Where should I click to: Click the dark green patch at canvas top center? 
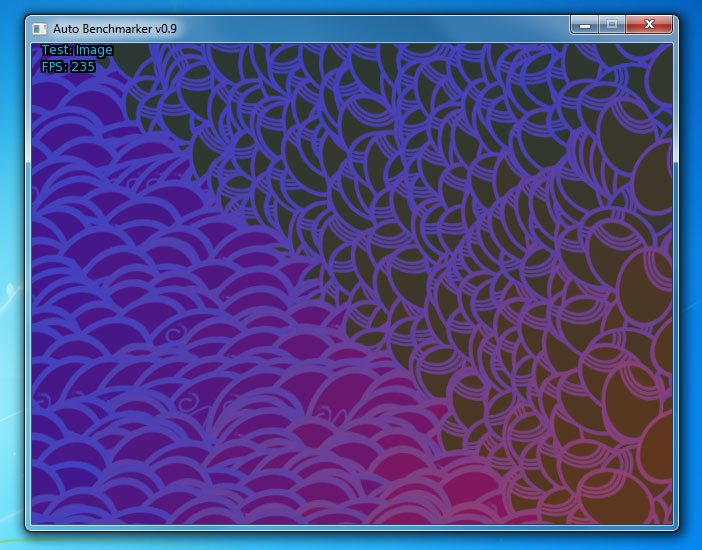(300, 70)
